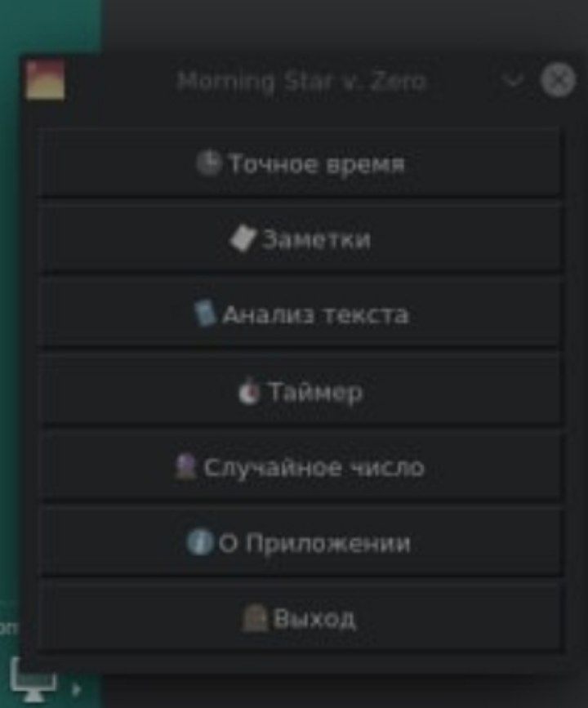Click the notepad icon next to Заметки
Screen dimensions: 588x708
[243, 239]
